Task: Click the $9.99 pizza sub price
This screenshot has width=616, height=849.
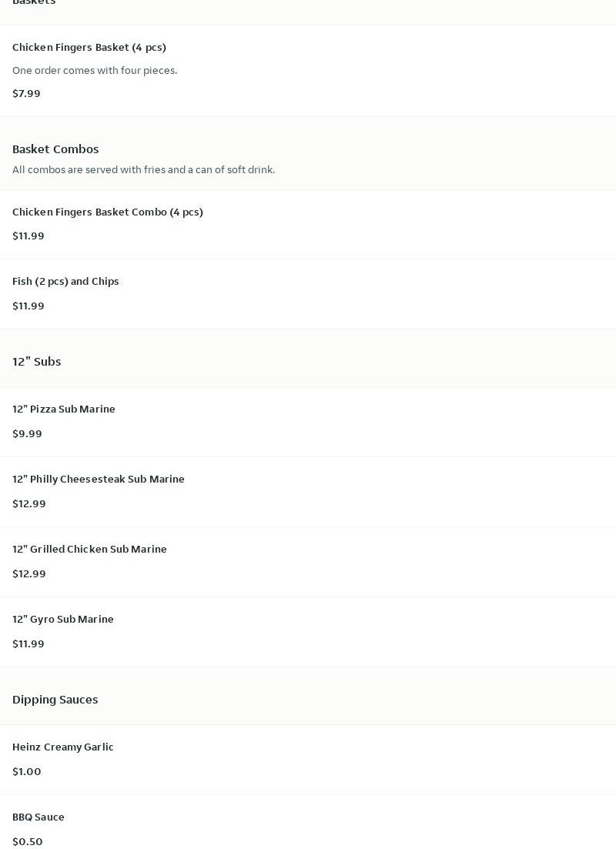Action: [27, 433]
